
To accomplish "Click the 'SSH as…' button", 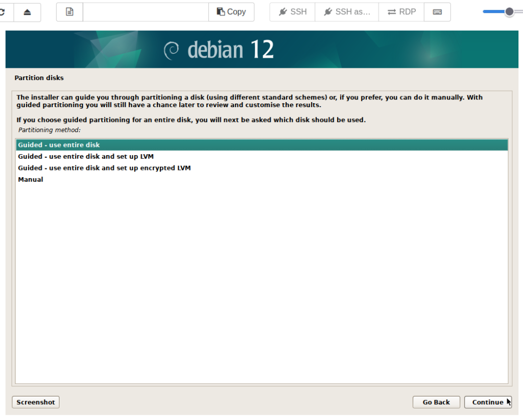I will pyautogui.click(x=347, y=12).
